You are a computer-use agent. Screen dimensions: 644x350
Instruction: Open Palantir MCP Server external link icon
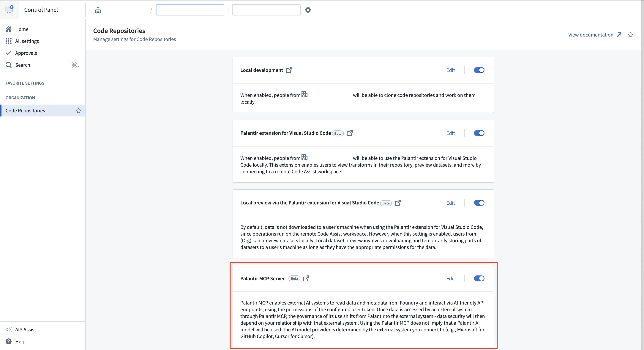pos(306,278)
